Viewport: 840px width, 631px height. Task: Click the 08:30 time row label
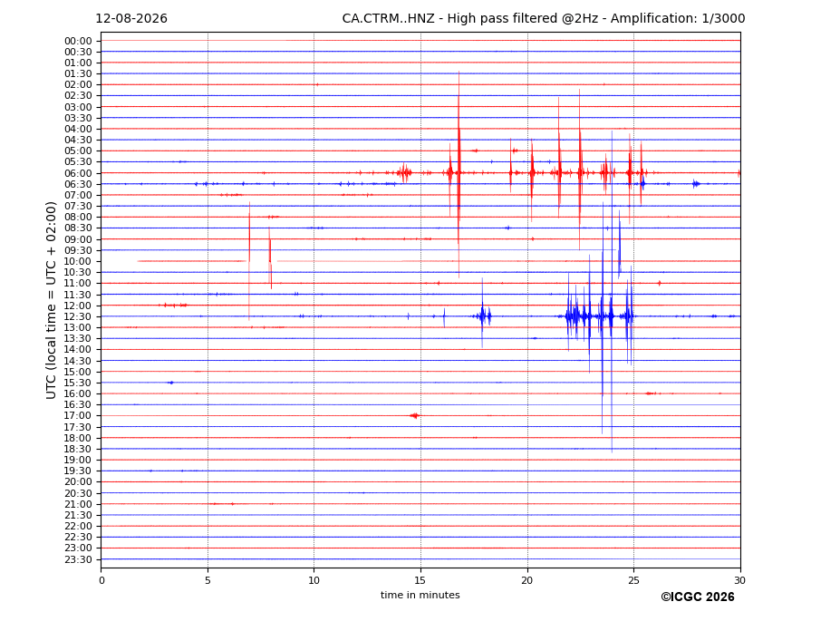click(78, 228)
